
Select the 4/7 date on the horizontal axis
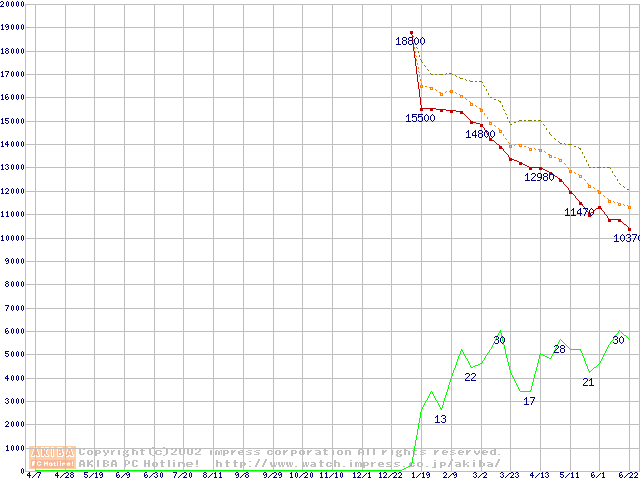pos(34,475)
